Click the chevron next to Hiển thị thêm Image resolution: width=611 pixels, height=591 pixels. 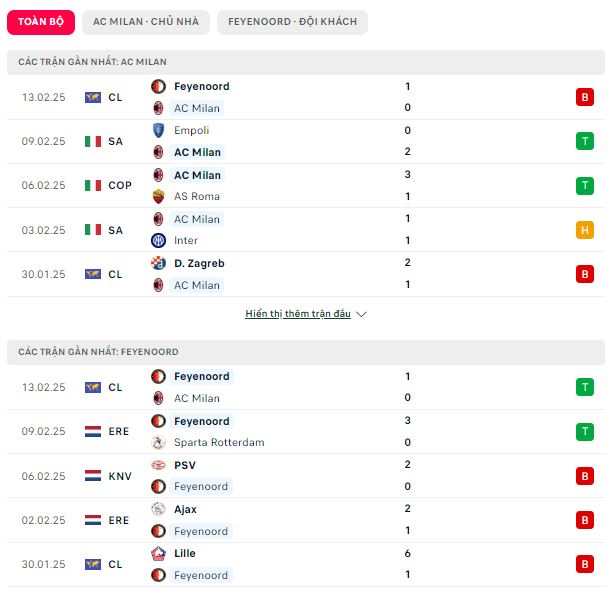[x=361, y=314]
